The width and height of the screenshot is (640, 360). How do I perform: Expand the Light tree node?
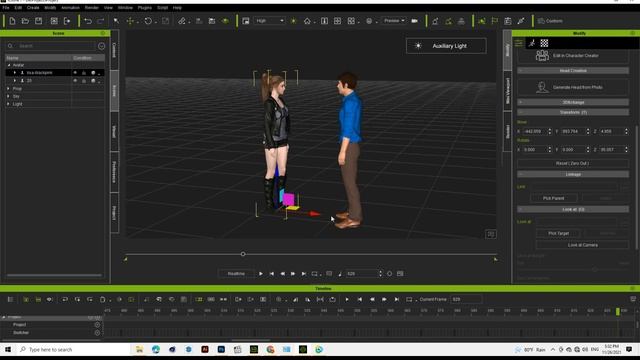pyautogui.click(x=9, y=104)
